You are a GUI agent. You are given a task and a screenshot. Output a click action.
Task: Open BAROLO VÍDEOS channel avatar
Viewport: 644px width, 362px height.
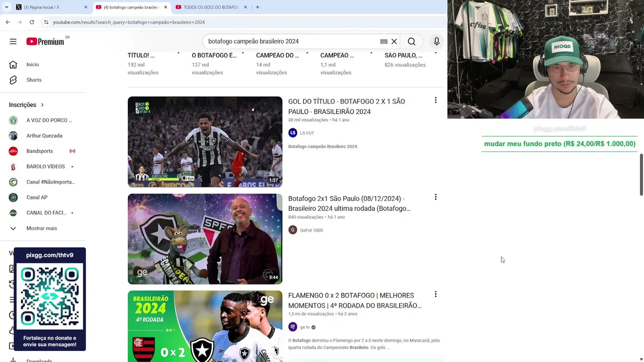point(14,166)
